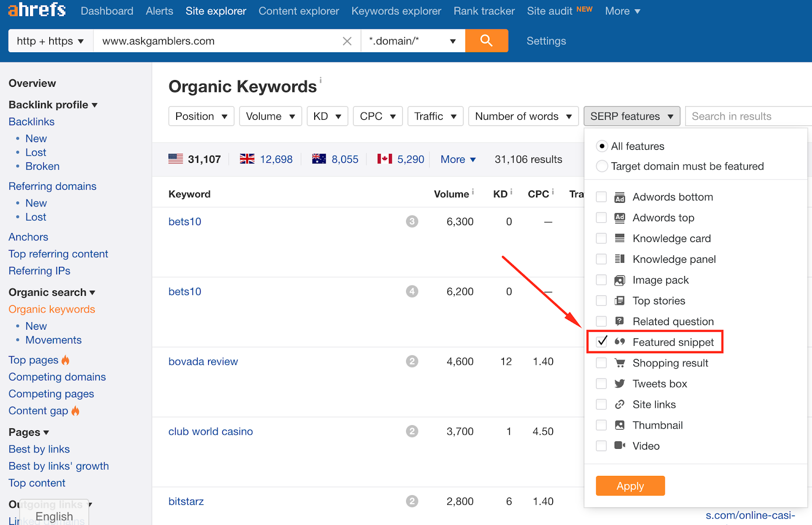Click the Related question icon
Viewport: 812px width, 525px height.
tap(620, 321)
